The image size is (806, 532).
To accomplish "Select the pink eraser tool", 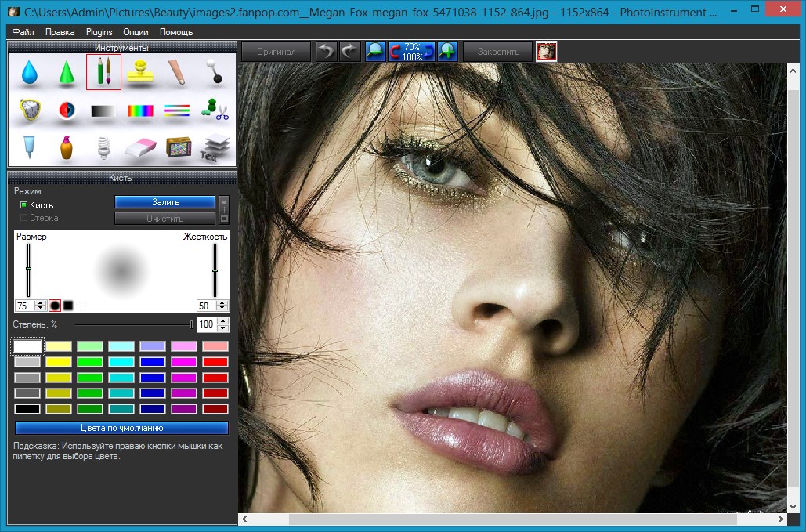I will [141, 147].
